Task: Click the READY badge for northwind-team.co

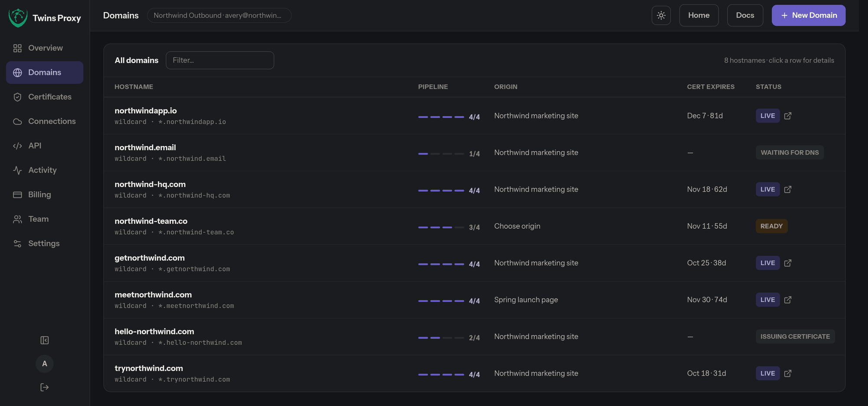Action: 771,226
